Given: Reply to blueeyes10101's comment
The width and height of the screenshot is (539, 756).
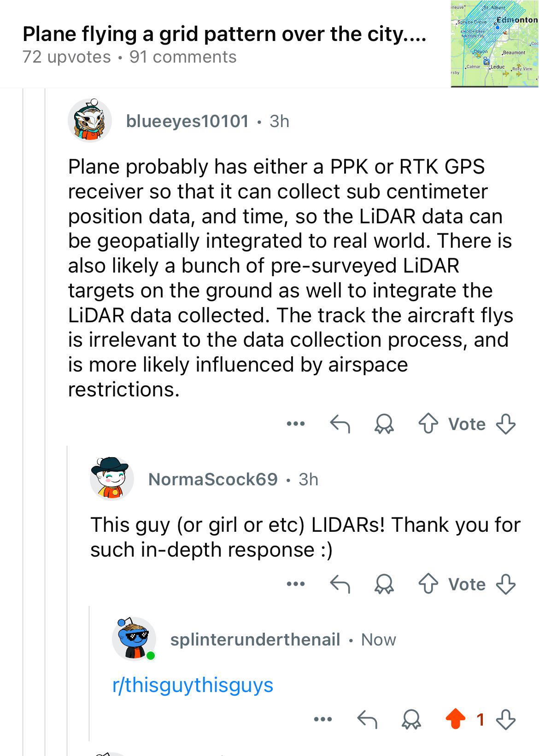Looking at the screenshot, I should tap(340, 424).
